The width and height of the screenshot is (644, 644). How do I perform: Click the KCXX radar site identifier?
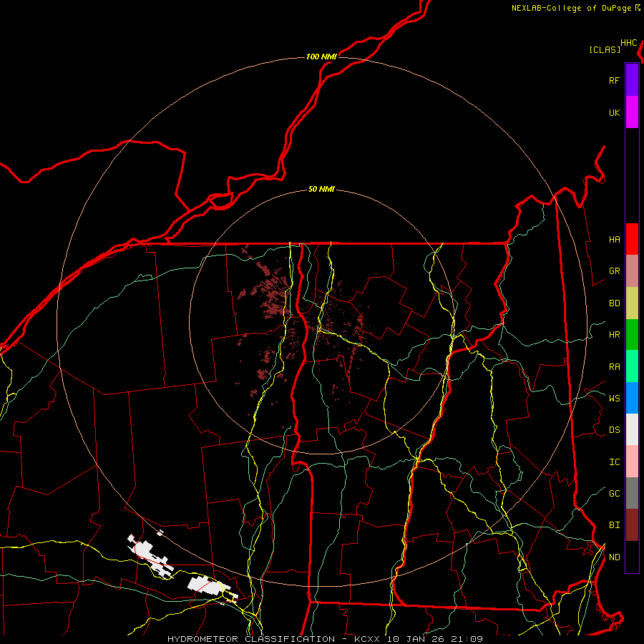367,639
